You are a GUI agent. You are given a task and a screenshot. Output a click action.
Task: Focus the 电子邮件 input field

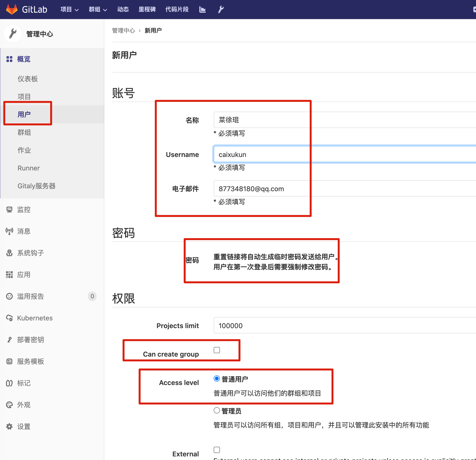pyautogui.click(x=345, y=188)
